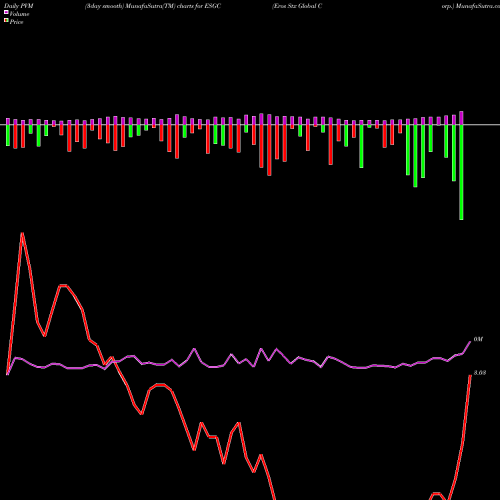Image resolution: width=500 pixels, height=500 pixels.
Task: Click the '(3day smooth) MunafaSutra(TM) charts for ESGC' heading
Action: [x=153, y=6]
